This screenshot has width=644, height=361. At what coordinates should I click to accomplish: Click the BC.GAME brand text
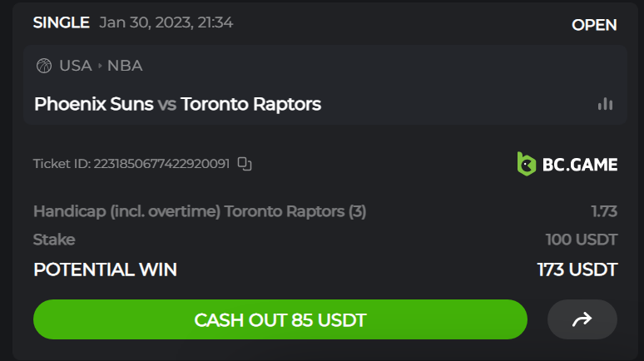[579, 164]
